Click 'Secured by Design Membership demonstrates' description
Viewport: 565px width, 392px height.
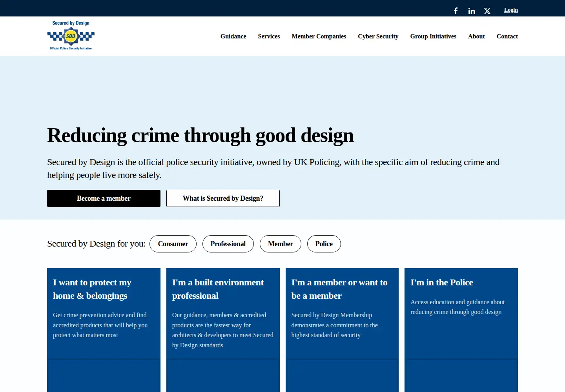click(335, 325)
